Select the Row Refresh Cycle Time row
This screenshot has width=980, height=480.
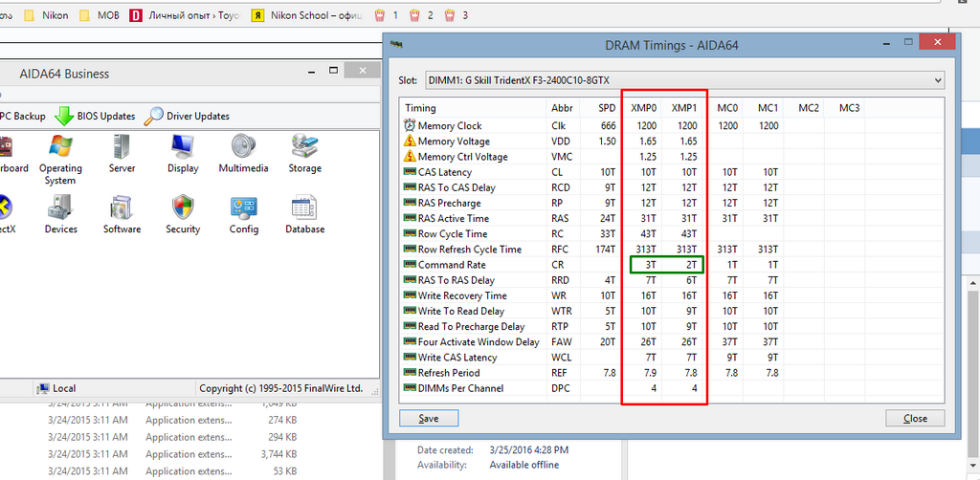point(672,249)
